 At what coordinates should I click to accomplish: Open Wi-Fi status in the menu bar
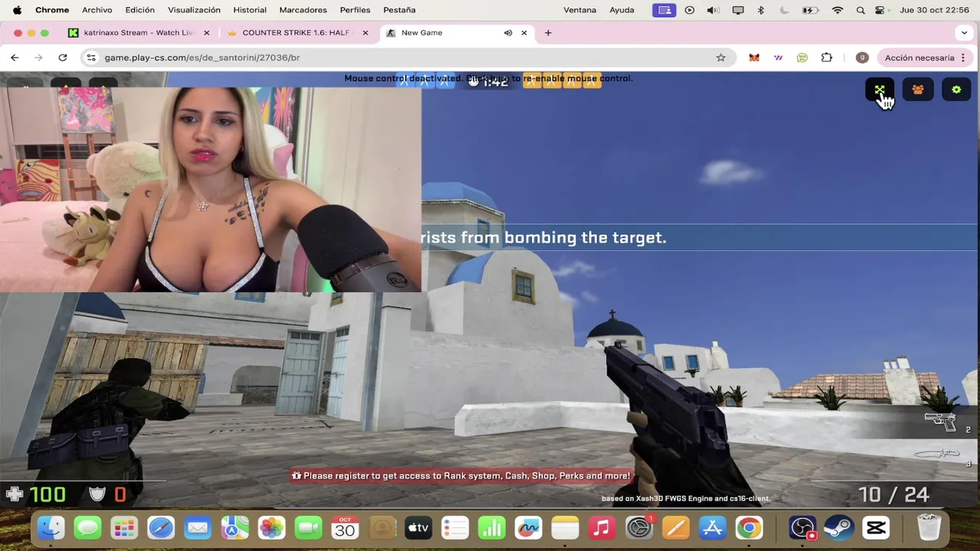pos(838,10)
